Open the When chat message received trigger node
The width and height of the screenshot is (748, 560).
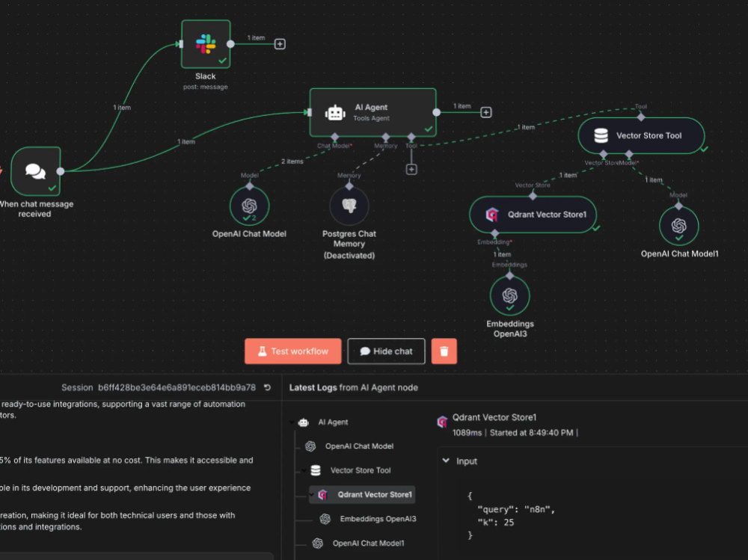36,171
